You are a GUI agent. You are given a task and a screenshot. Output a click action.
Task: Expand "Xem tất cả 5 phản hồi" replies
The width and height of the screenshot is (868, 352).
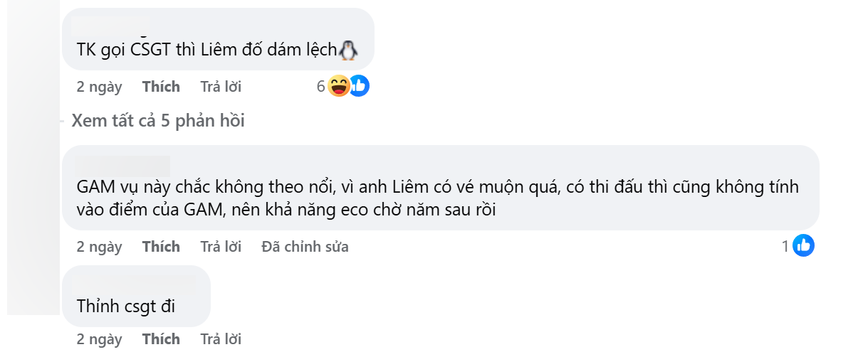[158, 121]
